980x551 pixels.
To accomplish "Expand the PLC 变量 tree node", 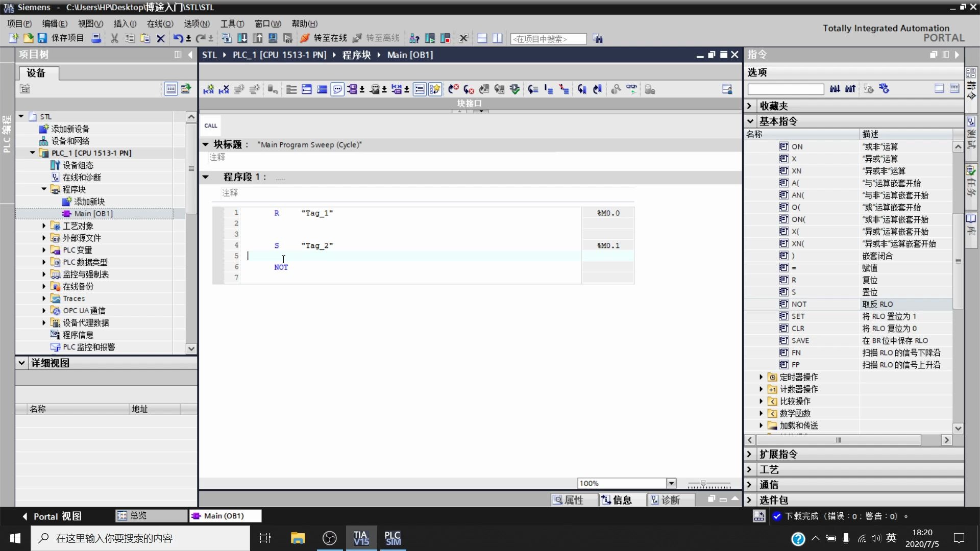I will click(x=44, y=250).
